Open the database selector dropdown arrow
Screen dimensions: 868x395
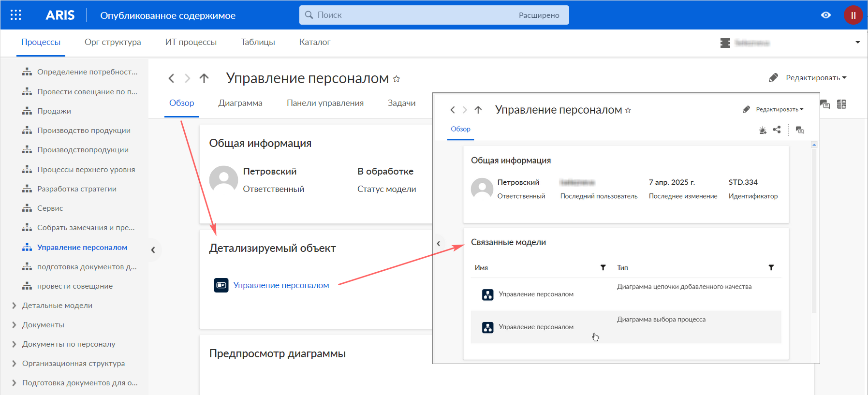(x=858, y=43)
